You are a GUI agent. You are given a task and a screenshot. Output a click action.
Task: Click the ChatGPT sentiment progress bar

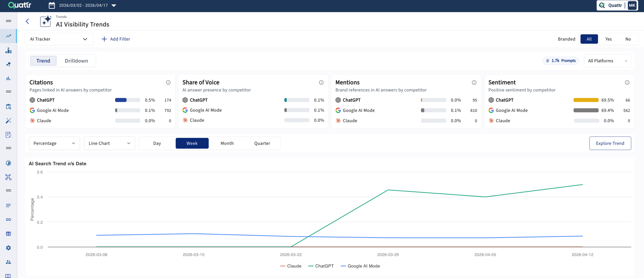click(x=586, y=100)
